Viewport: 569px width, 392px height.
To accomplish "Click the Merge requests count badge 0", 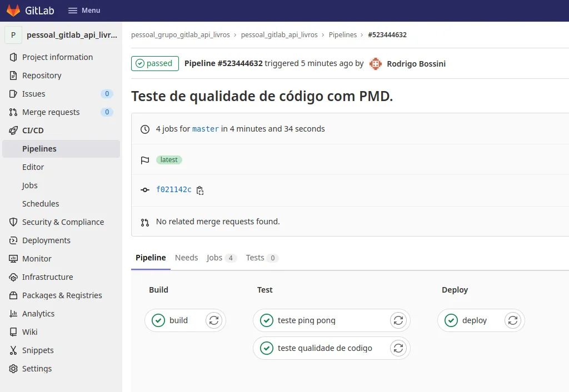I will (107, 112).
